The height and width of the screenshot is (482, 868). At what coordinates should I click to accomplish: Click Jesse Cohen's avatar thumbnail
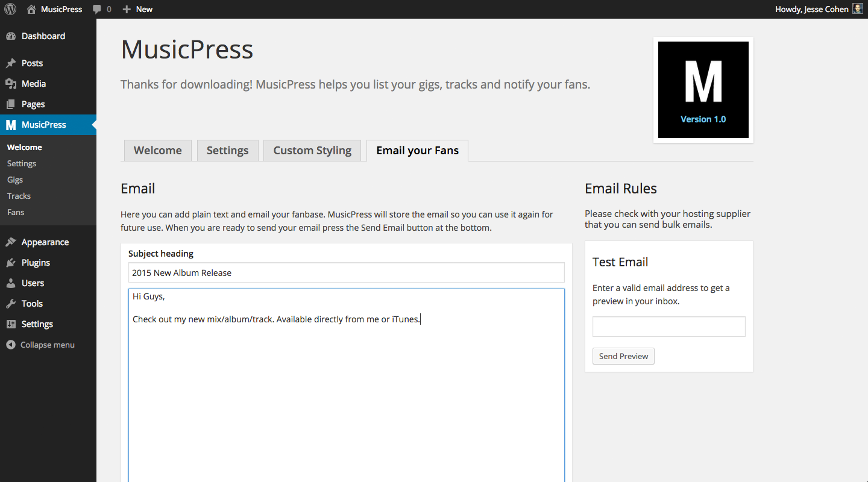pyautogui.click(x=858, y=9)
